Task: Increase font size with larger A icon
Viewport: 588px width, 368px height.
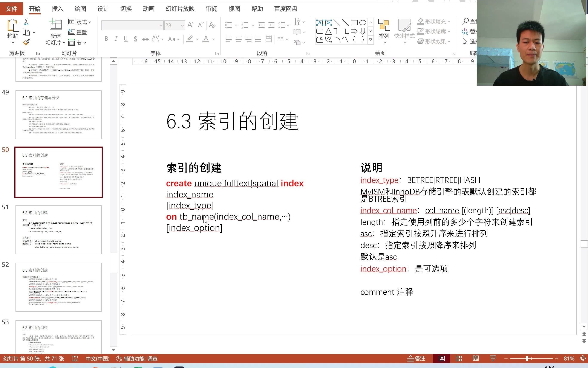Action: click(x=190, y=25)
